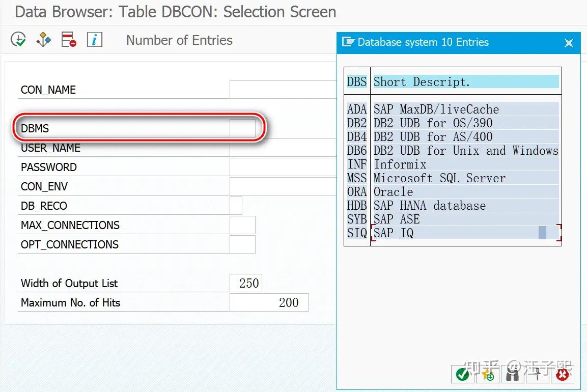Click the DBS column header
This screenshot has width=587, height=392.
[x=357, y=81]
